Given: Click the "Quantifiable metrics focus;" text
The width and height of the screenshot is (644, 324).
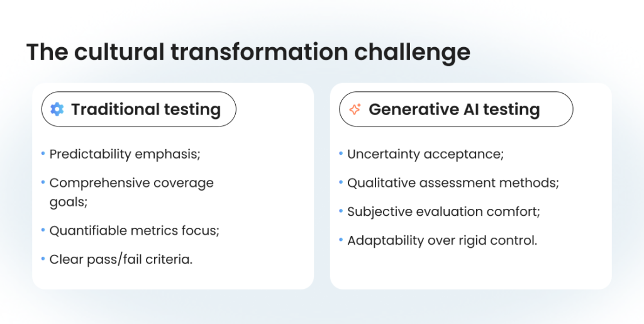Looking at the screenshot, I should (134, 230).
